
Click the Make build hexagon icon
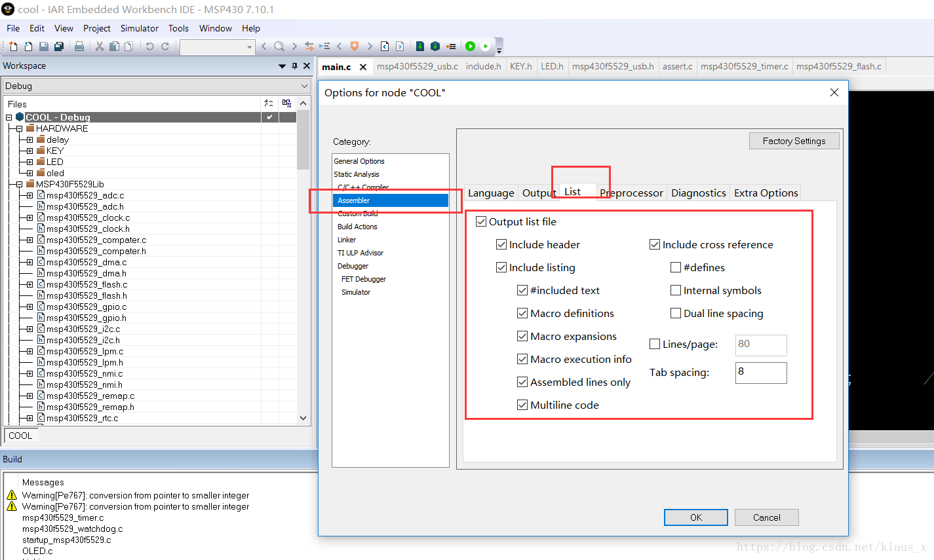click(435, 46)
